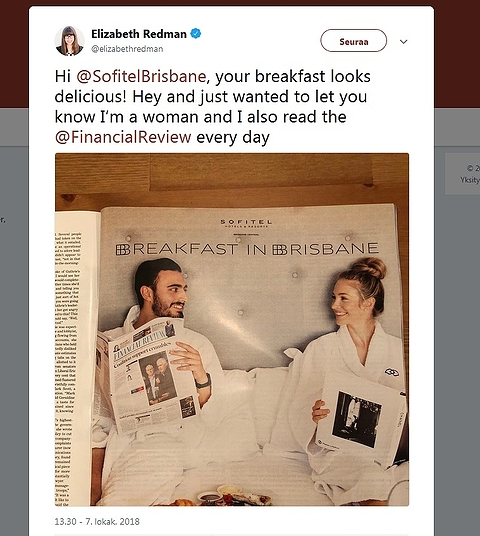Click the Elizabeth Redman display name
This screenshot has height=536, width=480.
[x=139, y=34]
